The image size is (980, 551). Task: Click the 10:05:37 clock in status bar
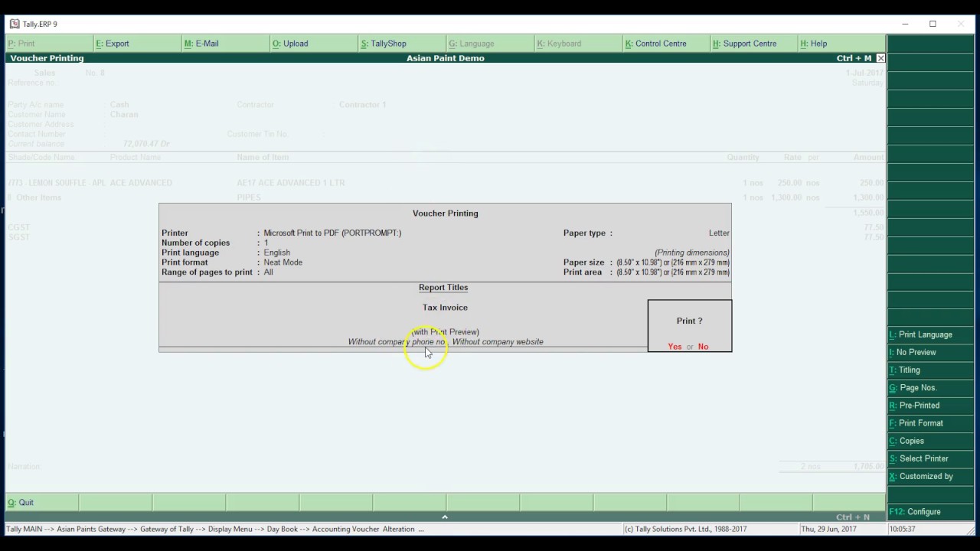(x=901, y=529)
